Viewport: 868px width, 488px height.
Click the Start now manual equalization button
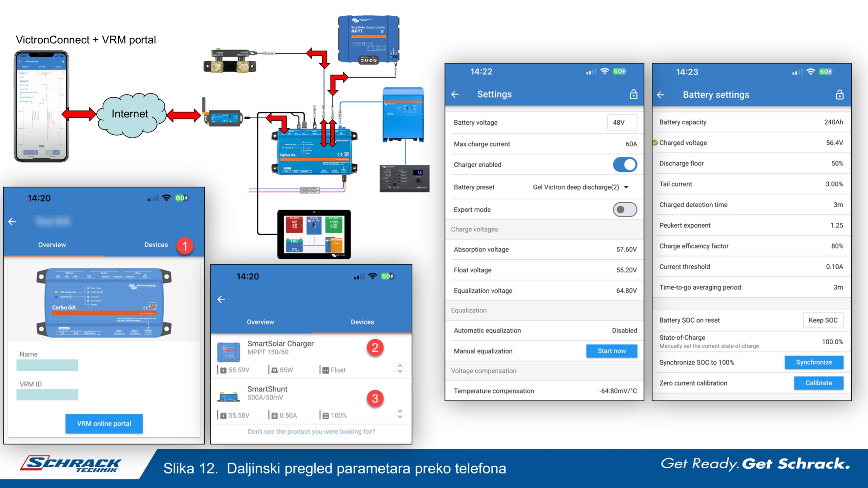[x=611, y=351]
